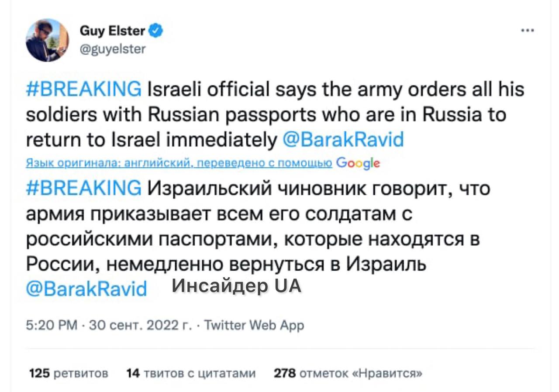Open the @BarakRavid mention in the English tweet
The height and width of the screenshot is (392, 559).
pyautogui.click(x=343, y=140)
